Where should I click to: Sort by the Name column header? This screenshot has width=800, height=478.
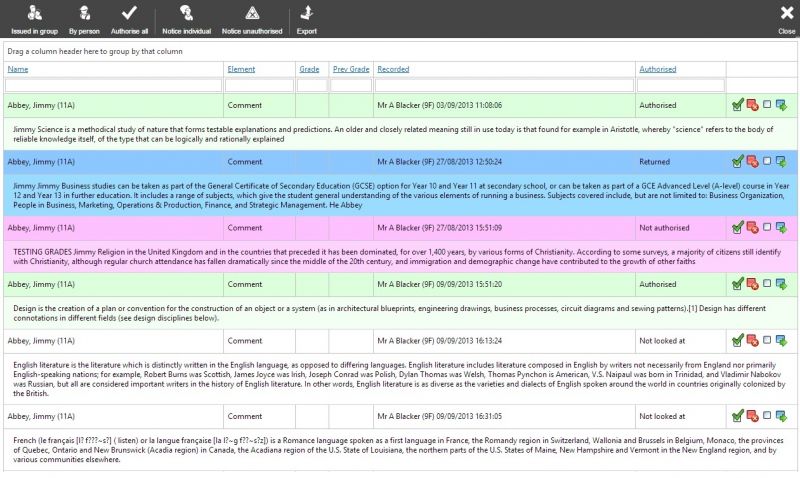[18, 69]
